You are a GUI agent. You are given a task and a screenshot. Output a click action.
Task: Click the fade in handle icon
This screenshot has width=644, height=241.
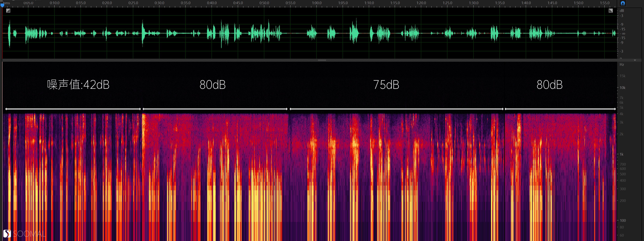pos(8,10)
